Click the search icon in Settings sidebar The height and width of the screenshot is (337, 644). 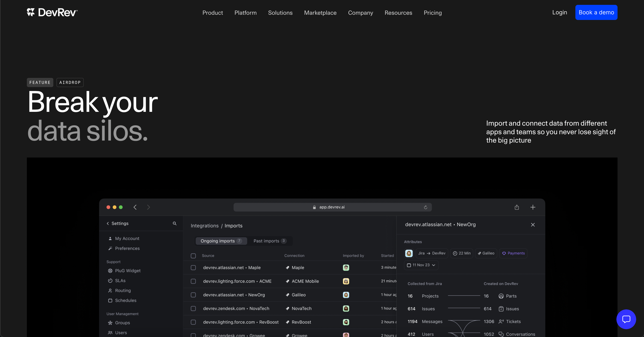[175, 223]
